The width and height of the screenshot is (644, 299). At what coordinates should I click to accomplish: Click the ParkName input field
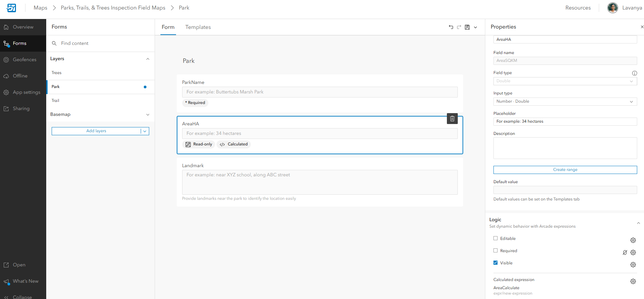tap(320, 92)
